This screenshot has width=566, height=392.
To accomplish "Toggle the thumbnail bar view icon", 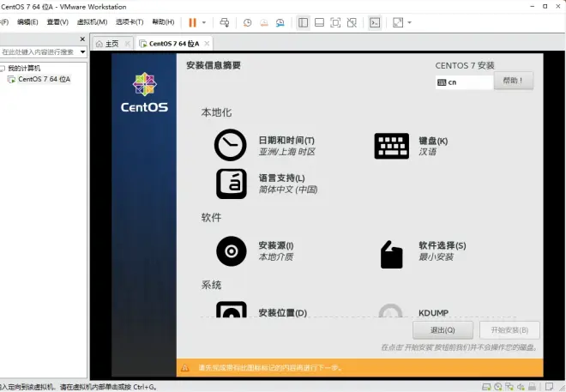I will (319, 23).
